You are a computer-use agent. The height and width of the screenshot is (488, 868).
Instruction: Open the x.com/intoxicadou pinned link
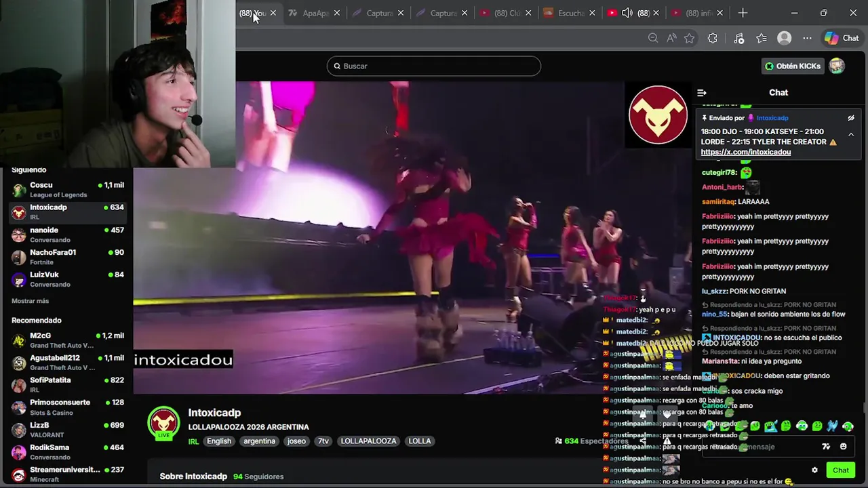coord(746,152)
